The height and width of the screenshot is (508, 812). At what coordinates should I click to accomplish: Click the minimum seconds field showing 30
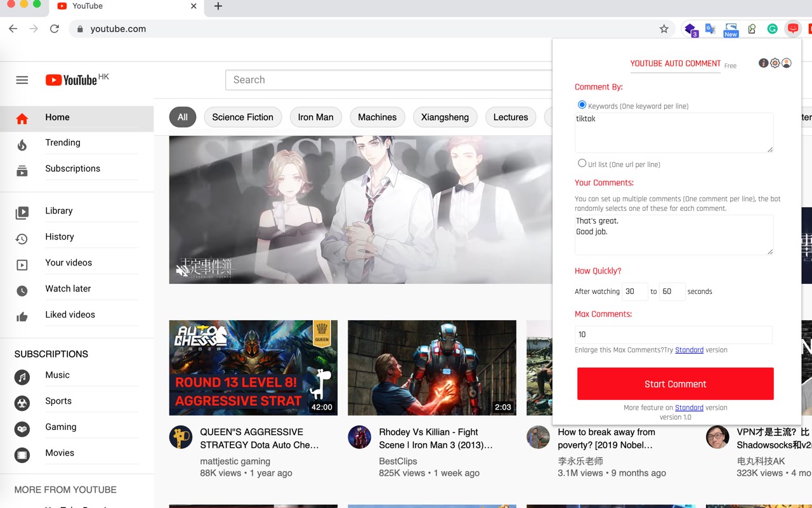(635, 291)
